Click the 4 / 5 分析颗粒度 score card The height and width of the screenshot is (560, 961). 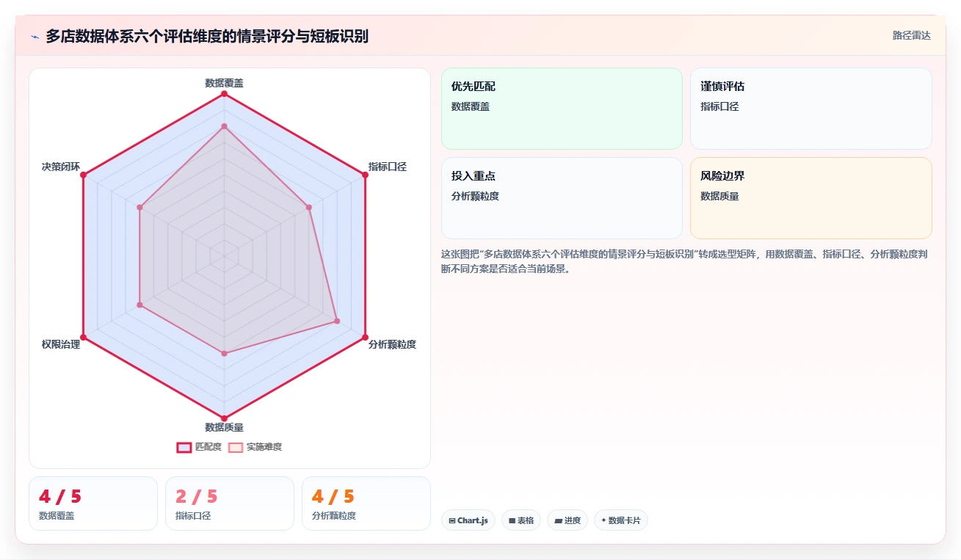[366, 503]
